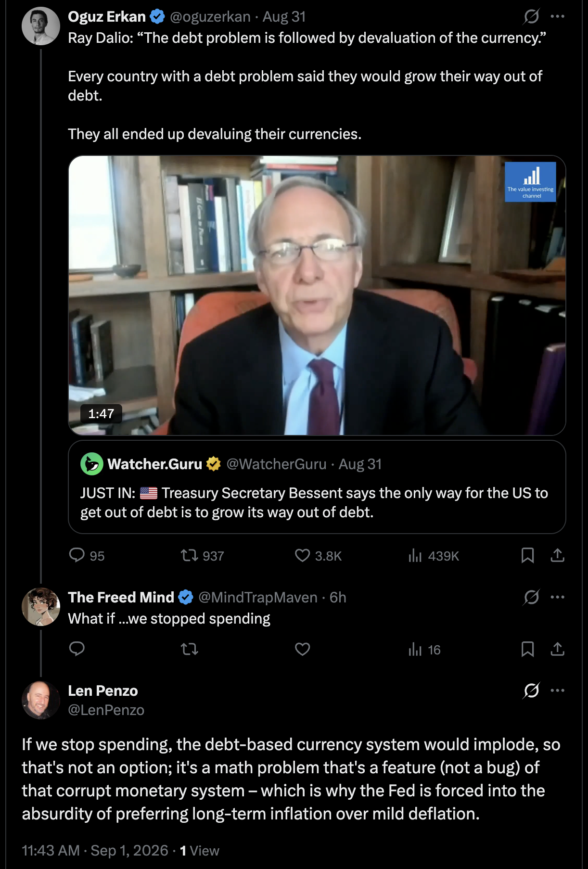Open @oguzerkan profile handle
The height and width of the screenshot is (869, 588).
click(210, 17)
